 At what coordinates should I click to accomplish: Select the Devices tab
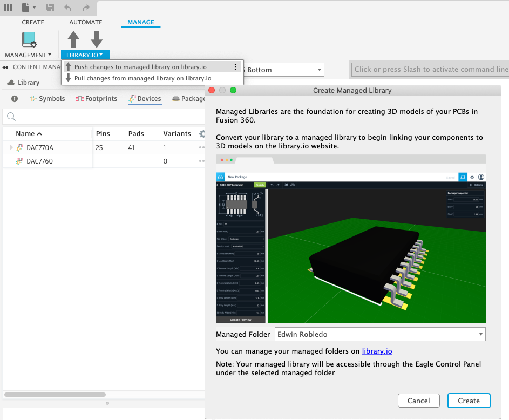pos(145,99)
